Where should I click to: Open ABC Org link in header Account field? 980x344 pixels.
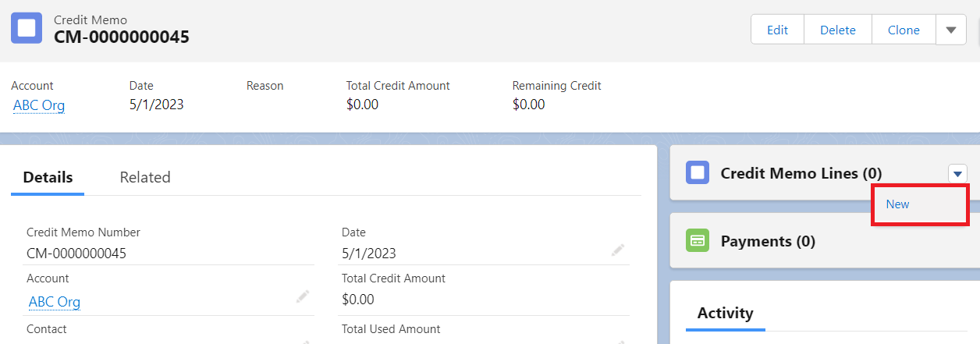[x=39, y=105]
